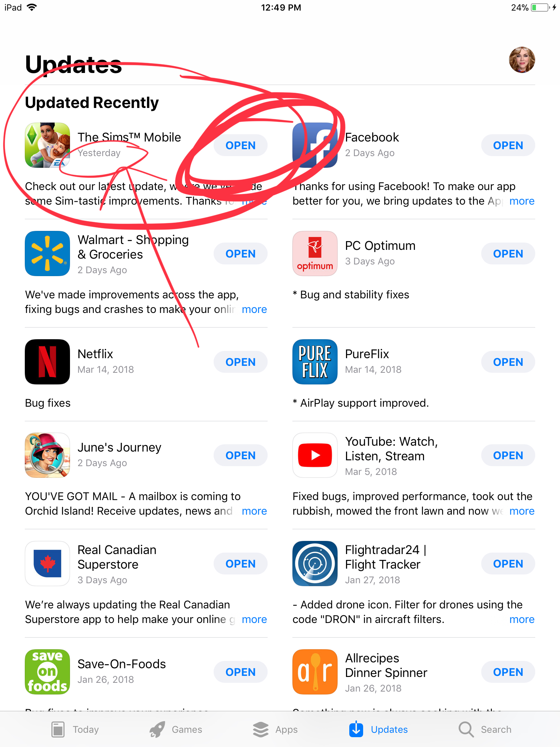Open Real Canadian Superstore with OPEN button
The image size is (560, 747).
pos(241,564)
